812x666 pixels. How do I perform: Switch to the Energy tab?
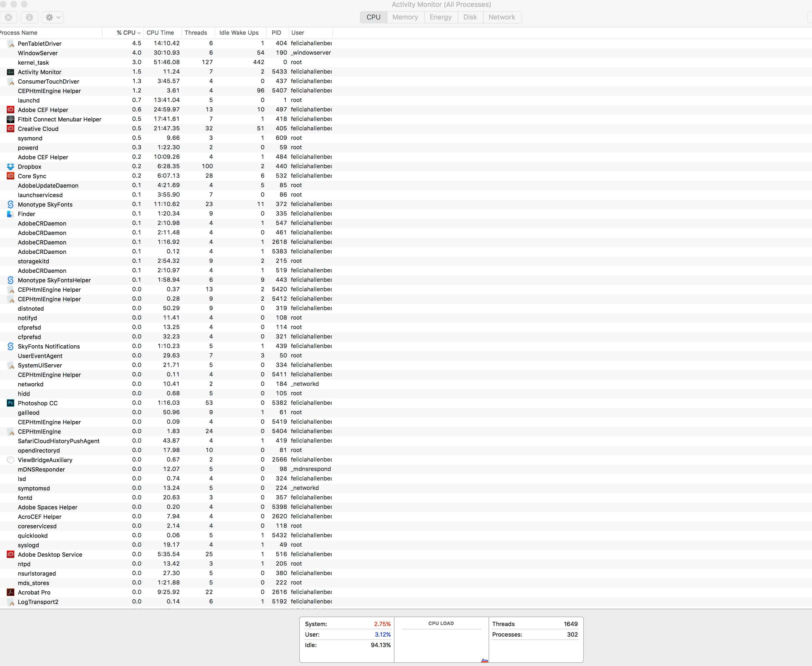pos(440,17)
